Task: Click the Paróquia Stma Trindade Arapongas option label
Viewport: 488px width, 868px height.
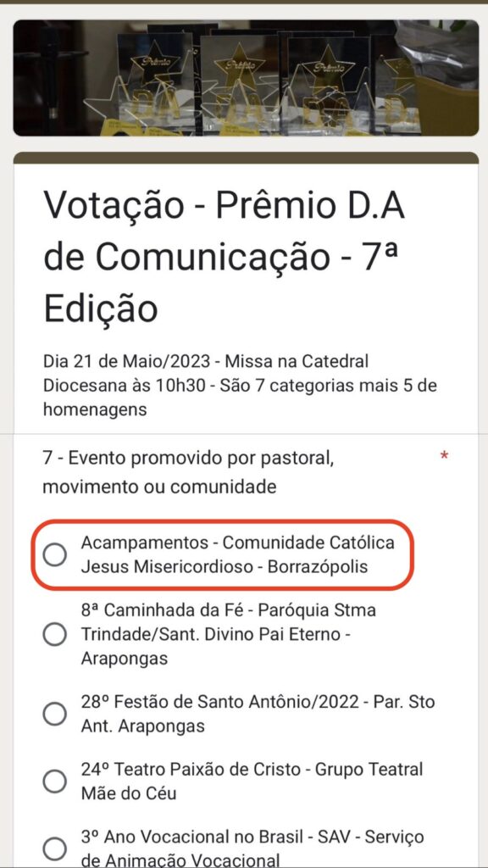Action: pos(228,634)
